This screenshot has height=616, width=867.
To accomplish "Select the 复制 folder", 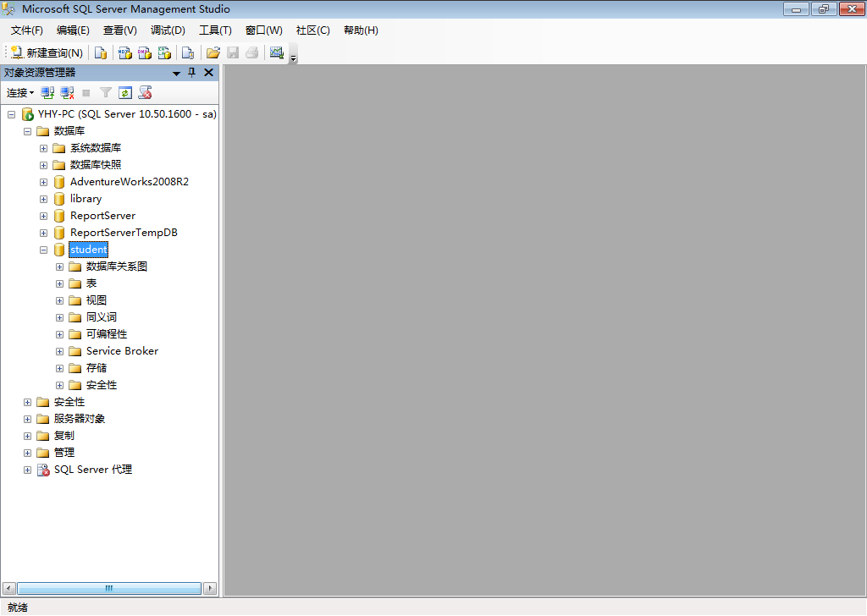I will point(64,436).
